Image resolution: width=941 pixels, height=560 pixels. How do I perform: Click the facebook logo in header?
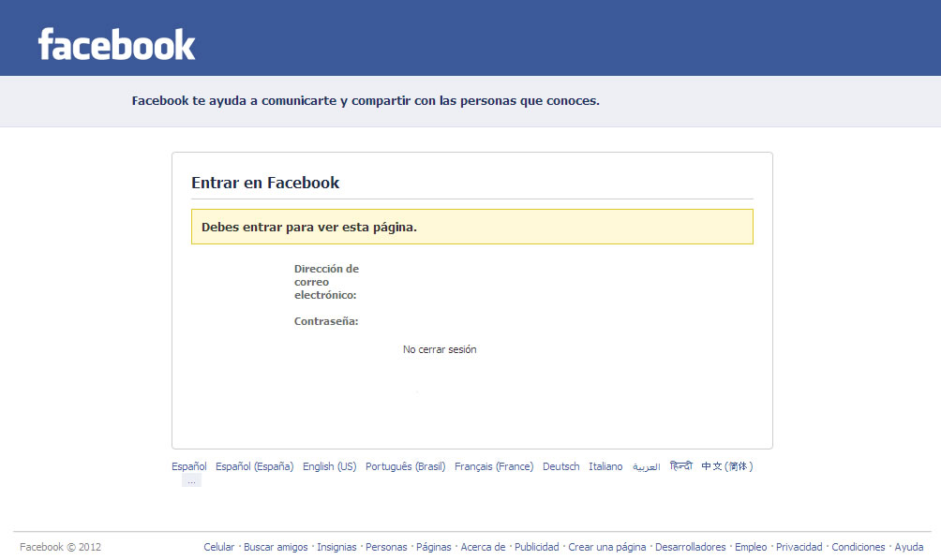click(116, 44)
